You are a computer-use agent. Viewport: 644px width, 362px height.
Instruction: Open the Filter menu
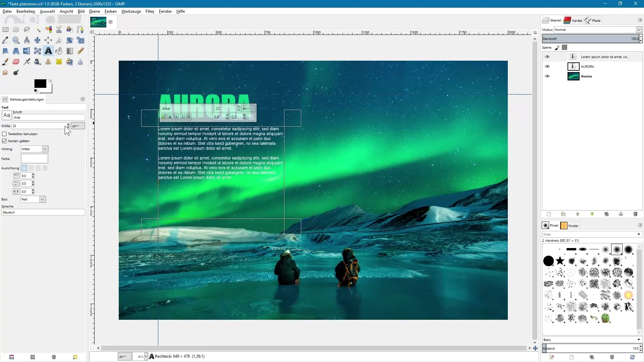[x=150, y=11]
